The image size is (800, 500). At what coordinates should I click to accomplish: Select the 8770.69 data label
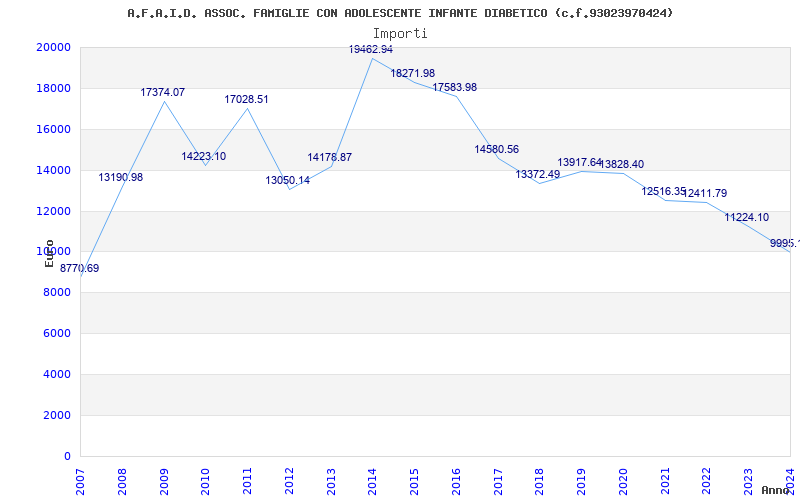point(79,268)
